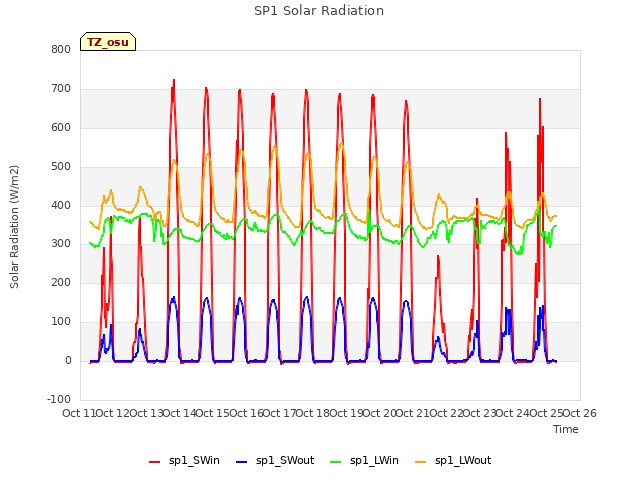Click the SP1 Solar Radiation chart title

click(x=319, y=11)
